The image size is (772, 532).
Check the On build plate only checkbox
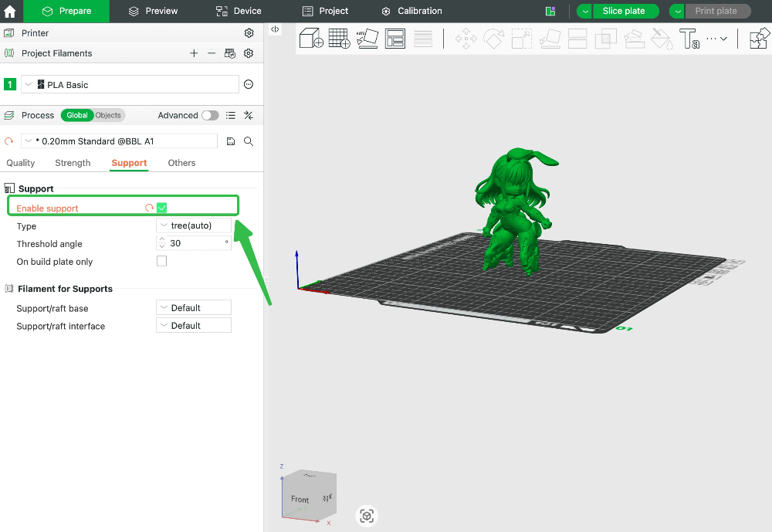(161, 261)
